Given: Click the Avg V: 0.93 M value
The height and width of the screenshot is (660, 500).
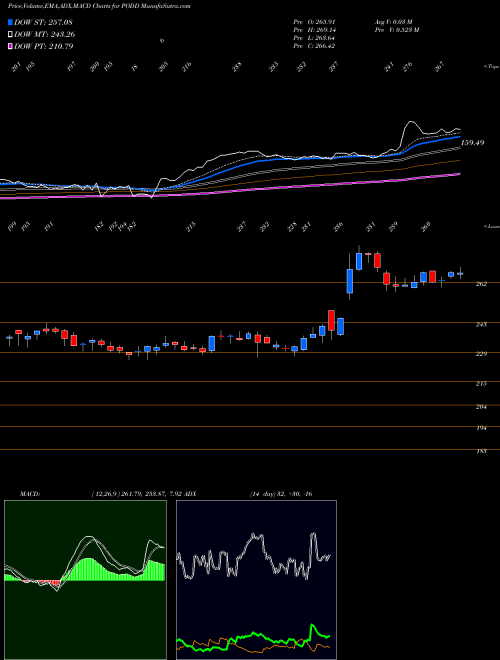Looking at the screenshot, I should coord(395,22).
